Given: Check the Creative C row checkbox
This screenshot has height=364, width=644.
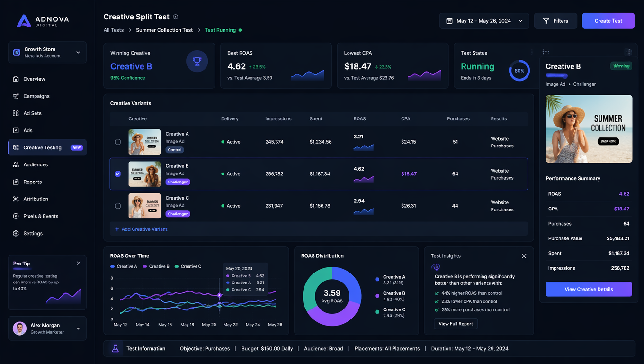Looking at the screenshot, I should point(118,206).
